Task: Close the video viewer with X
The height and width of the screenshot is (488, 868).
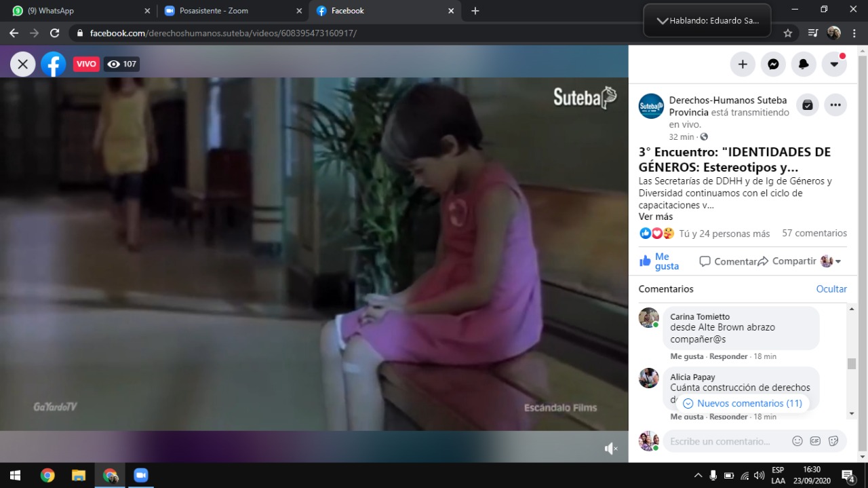Action: click(22, 64)
